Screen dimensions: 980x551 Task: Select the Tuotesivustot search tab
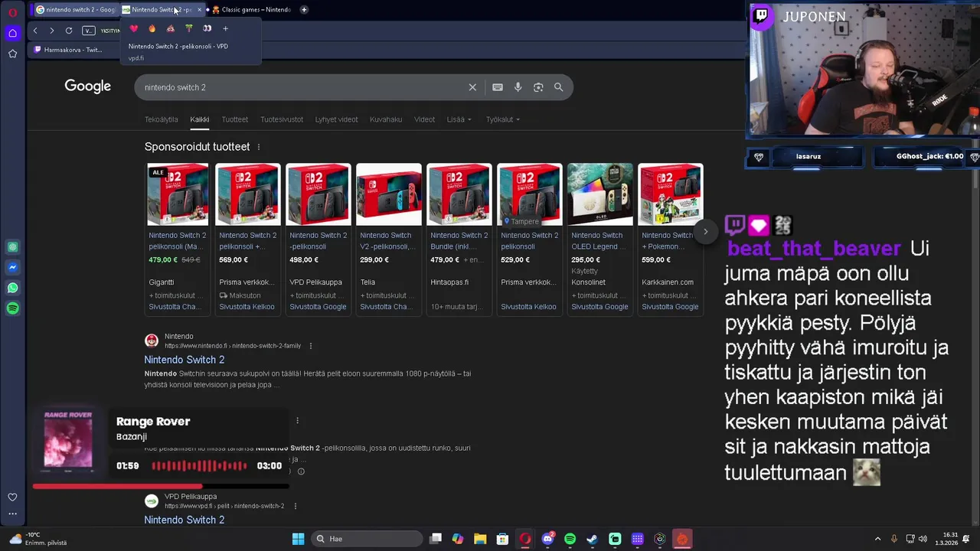click(282, 119)
